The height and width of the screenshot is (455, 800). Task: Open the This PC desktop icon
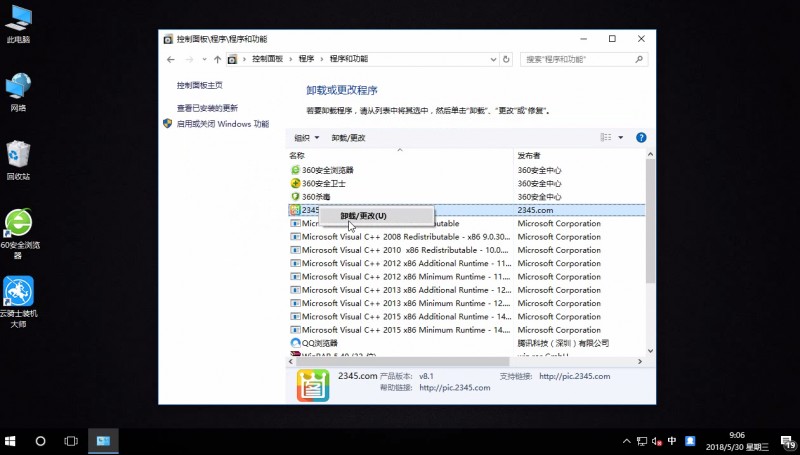click(x=18, y=24)
